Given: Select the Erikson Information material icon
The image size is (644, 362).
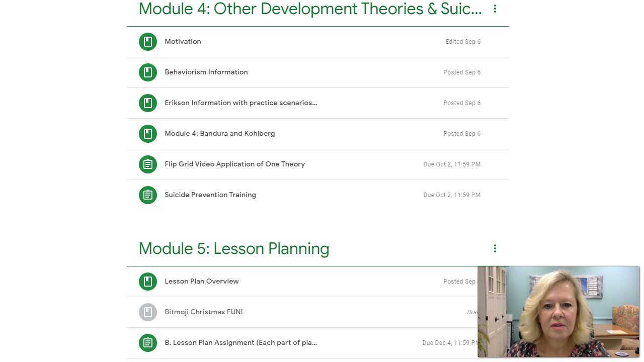Looking at the screenshot, I should [x=147, y=103].
